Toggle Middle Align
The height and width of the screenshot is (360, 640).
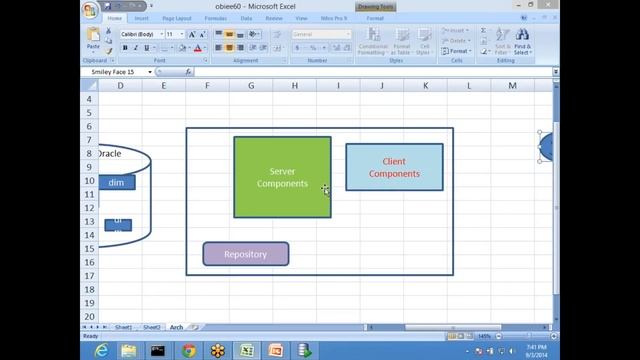tap(229, 34)
